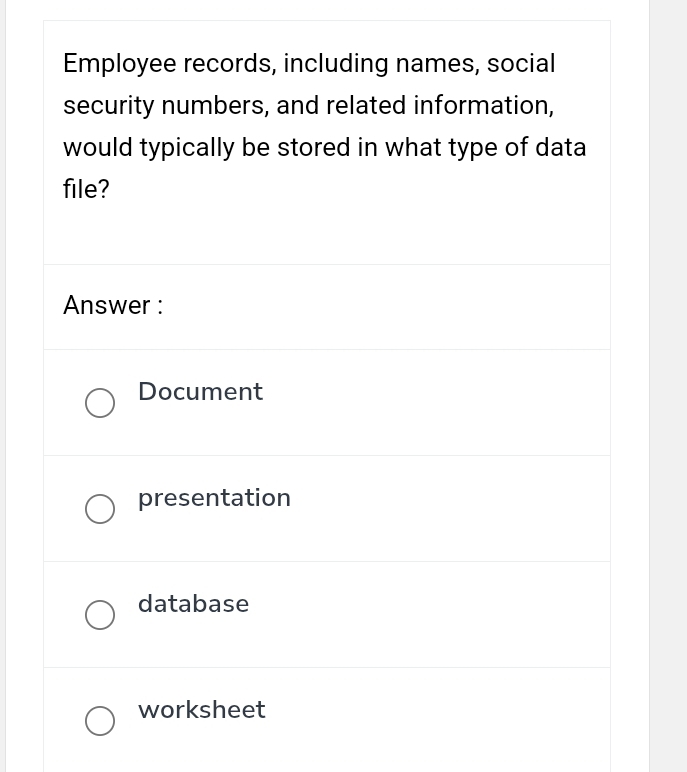Click the "Employee records" question text
Screen dimensions: 687x772
click(x=169, y=64)
